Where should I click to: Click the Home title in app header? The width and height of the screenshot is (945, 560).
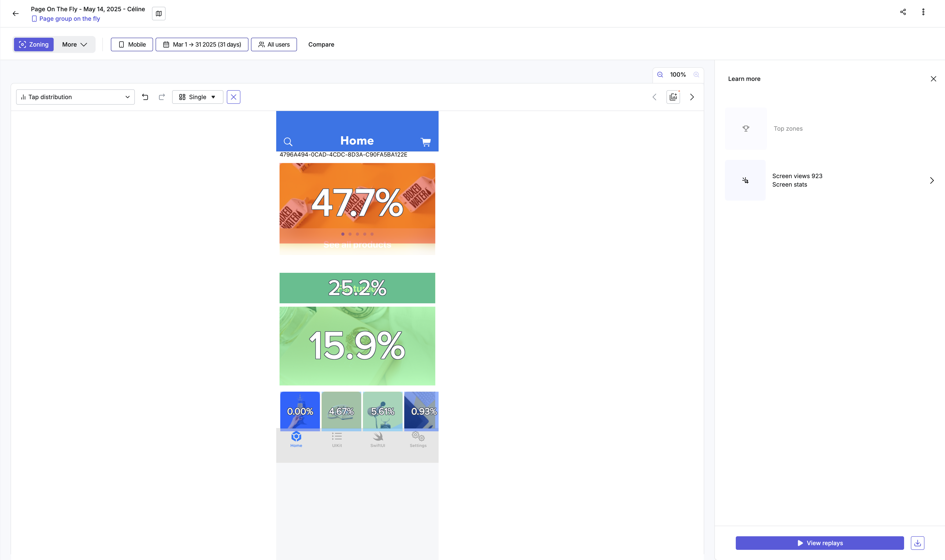tap(357, 141)
